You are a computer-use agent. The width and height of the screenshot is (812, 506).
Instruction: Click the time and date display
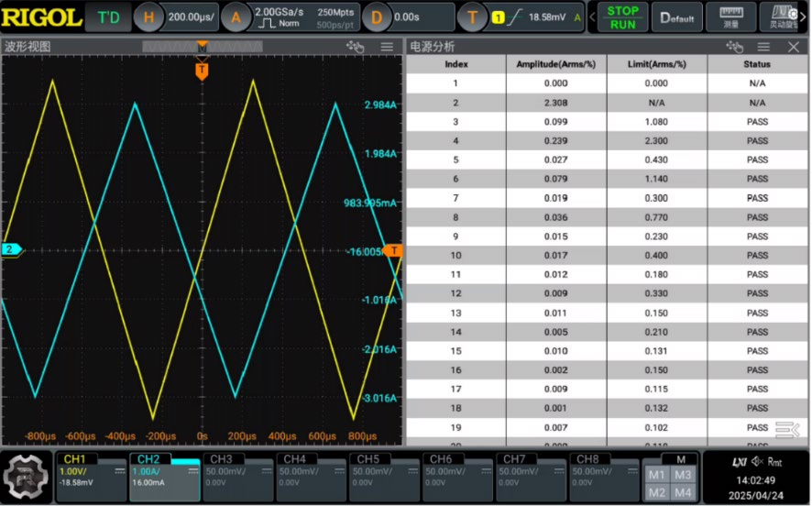coord(756,488)
